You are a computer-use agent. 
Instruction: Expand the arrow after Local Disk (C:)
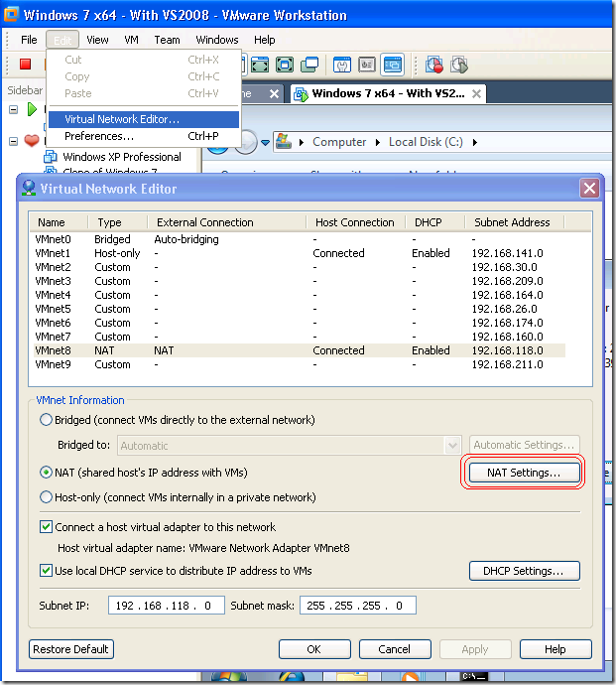(x=475, y=142)
